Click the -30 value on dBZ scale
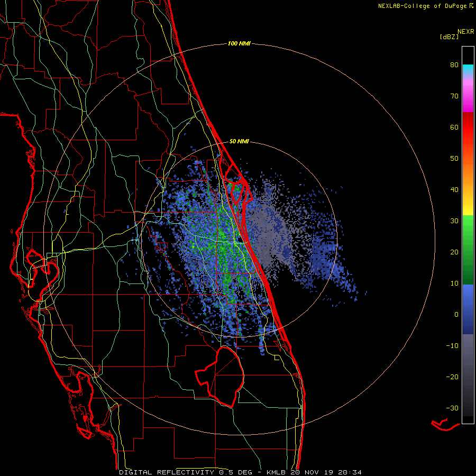The image size is (476, 476). (452, 408)
